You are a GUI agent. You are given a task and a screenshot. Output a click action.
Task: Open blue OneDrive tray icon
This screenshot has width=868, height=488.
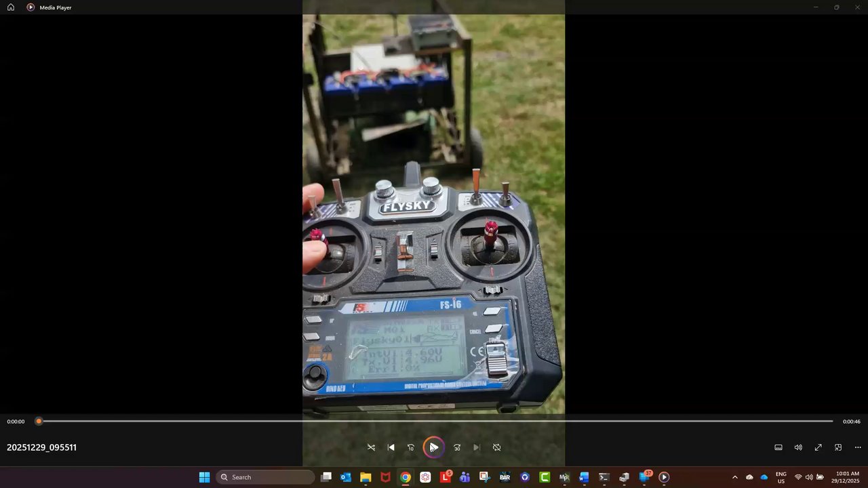point(764,477)
